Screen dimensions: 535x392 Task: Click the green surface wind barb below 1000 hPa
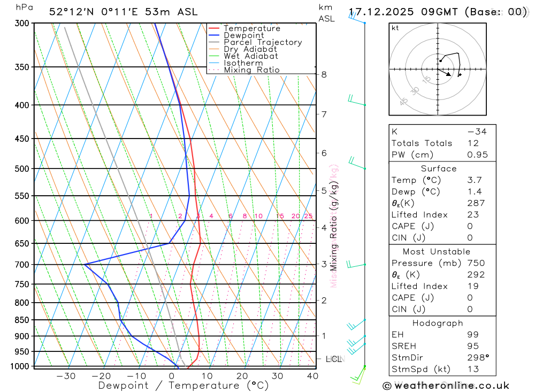[x=358, y=374]
